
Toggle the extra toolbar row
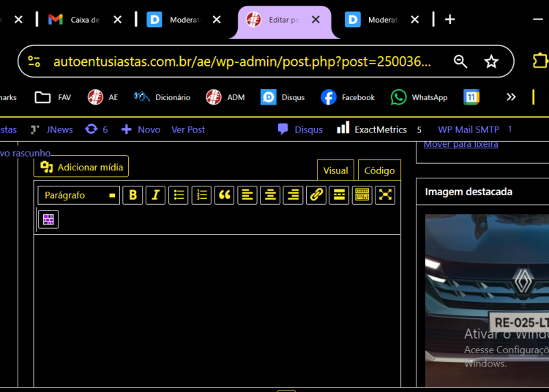pos(362,195)
